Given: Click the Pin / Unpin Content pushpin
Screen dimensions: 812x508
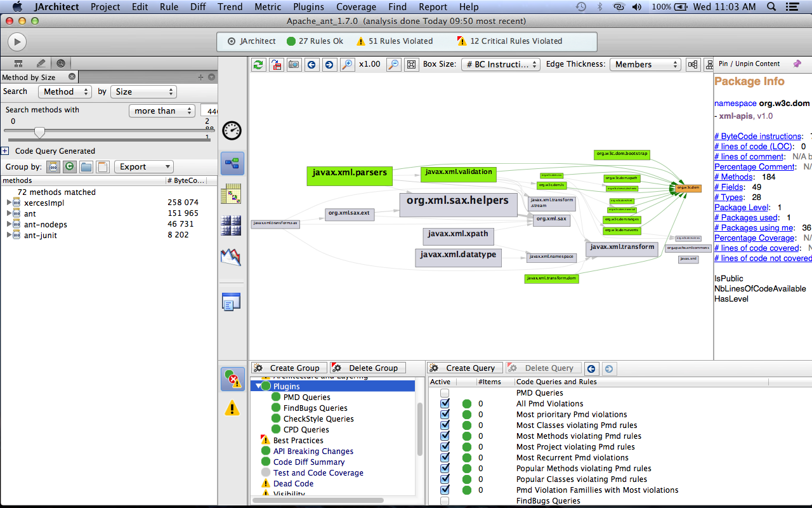Looking at the screenshot, I should [797, 64].
